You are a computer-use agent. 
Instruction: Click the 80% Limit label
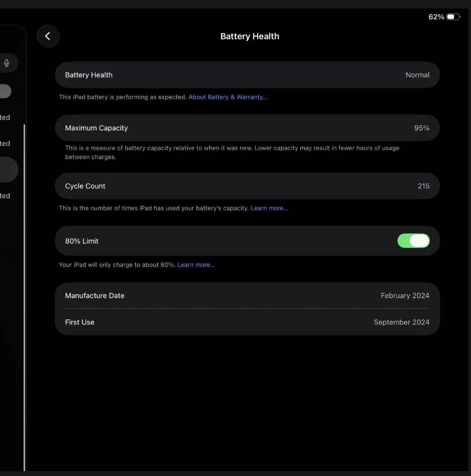[x=82, y=241]
